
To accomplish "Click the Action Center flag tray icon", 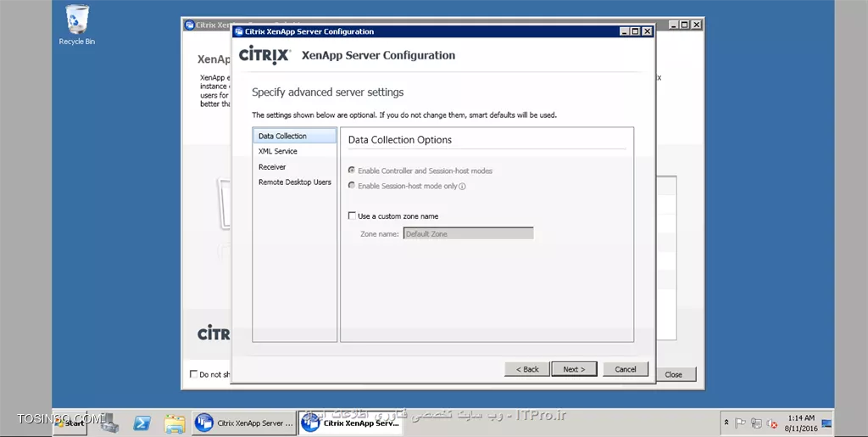I will tap(740, 423).
